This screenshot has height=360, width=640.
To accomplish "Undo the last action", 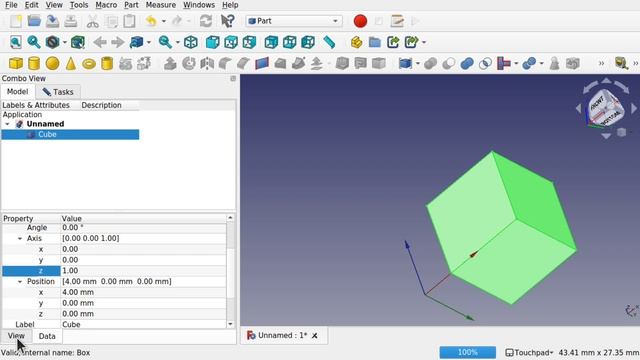I will click(151, 21).
